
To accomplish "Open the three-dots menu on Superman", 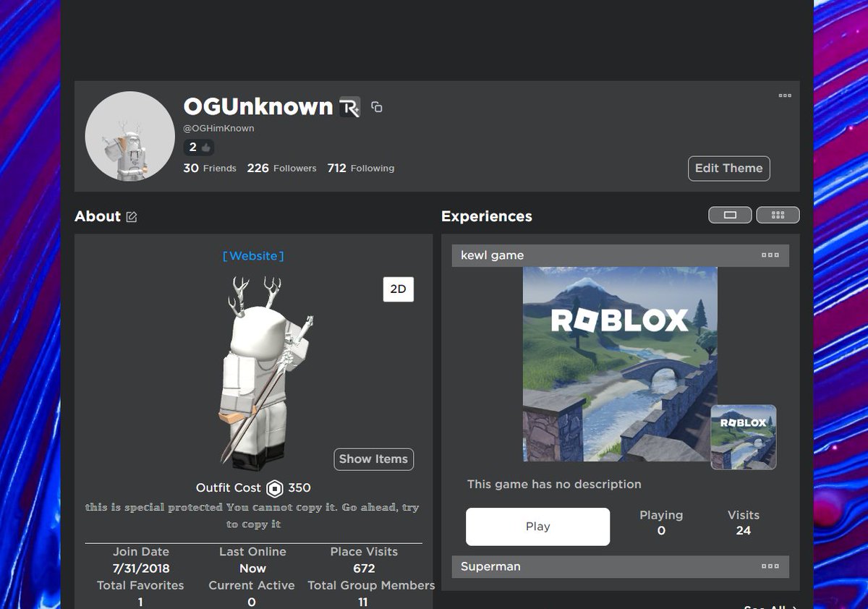I will tap(770, 566).
